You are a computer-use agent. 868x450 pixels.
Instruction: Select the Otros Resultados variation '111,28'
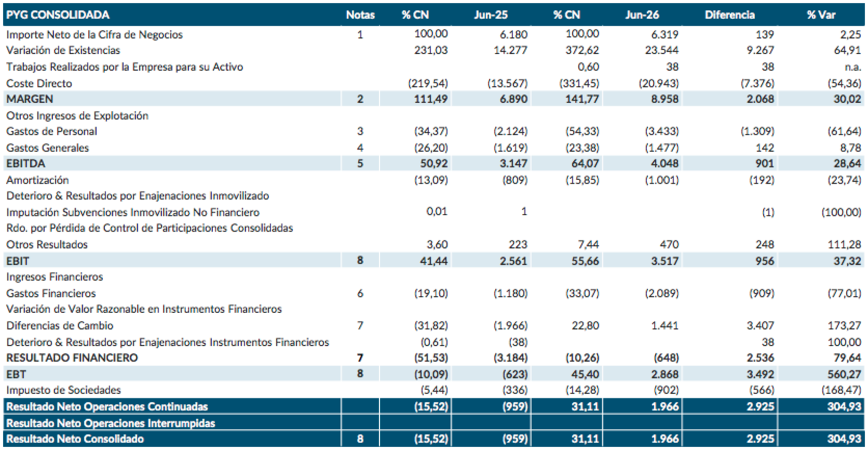(x=844, y=245)
